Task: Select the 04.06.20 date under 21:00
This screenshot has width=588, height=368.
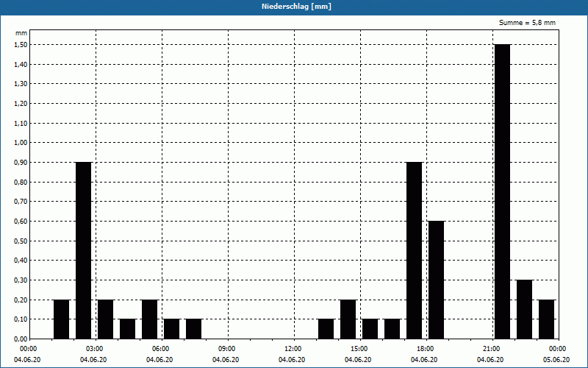Action: tap(490, 360)
